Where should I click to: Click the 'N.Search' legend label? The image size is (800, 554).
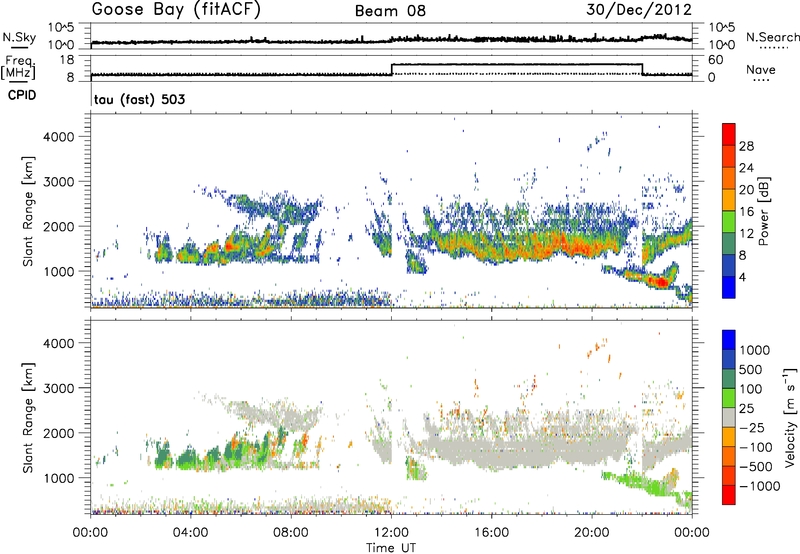click(772, 37)
